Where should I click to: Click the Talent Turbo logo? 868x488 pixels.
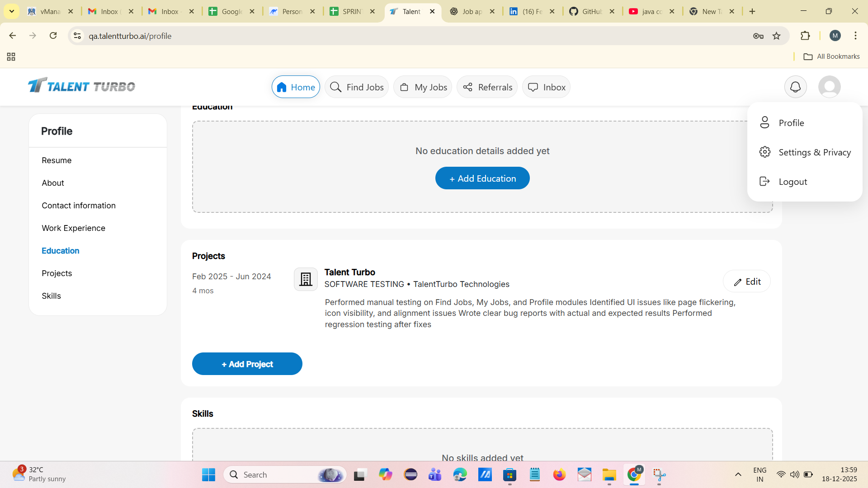(82, 86)
